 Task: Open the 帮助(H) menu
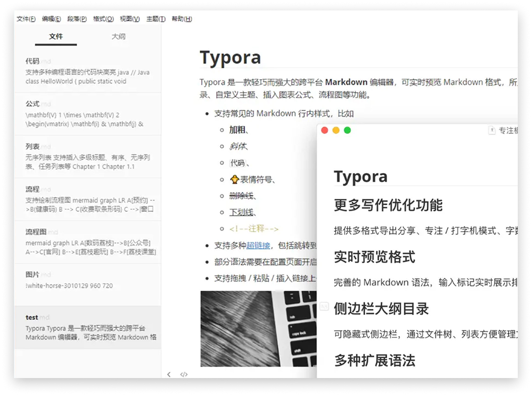coord(181,19)
